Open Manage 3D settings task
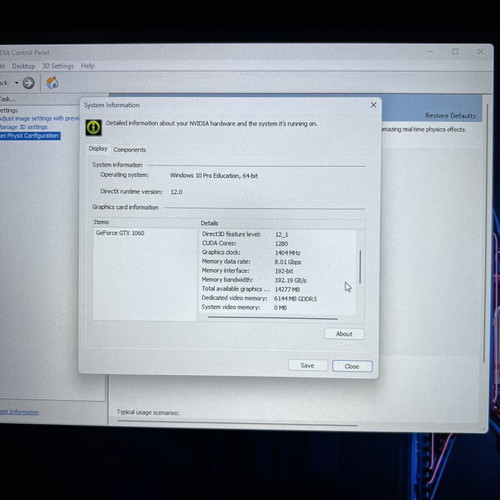The height and width of the screenshot is (500, 500). click(x=24, y=127)
